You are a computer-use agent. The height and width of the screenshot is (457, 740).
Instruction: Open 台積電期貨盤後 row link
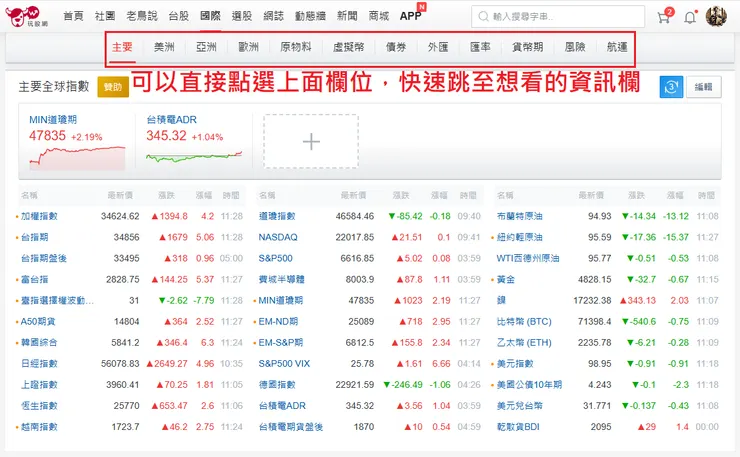click(x=291, y=427)
